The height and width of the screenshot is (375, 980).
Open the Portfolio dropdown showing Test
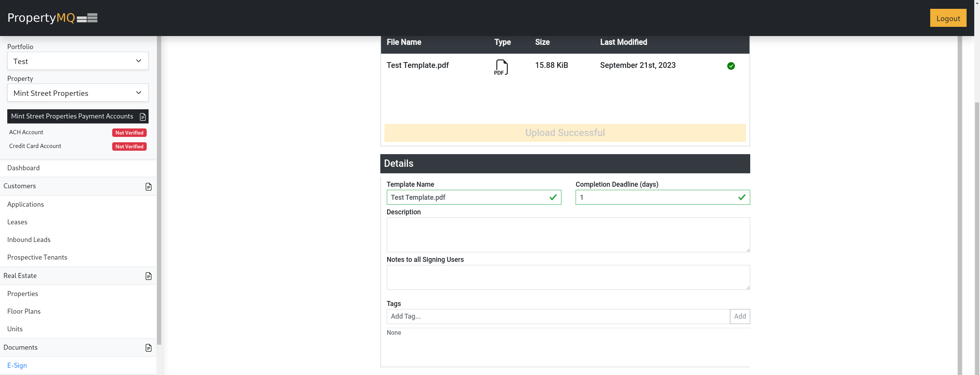78,61
